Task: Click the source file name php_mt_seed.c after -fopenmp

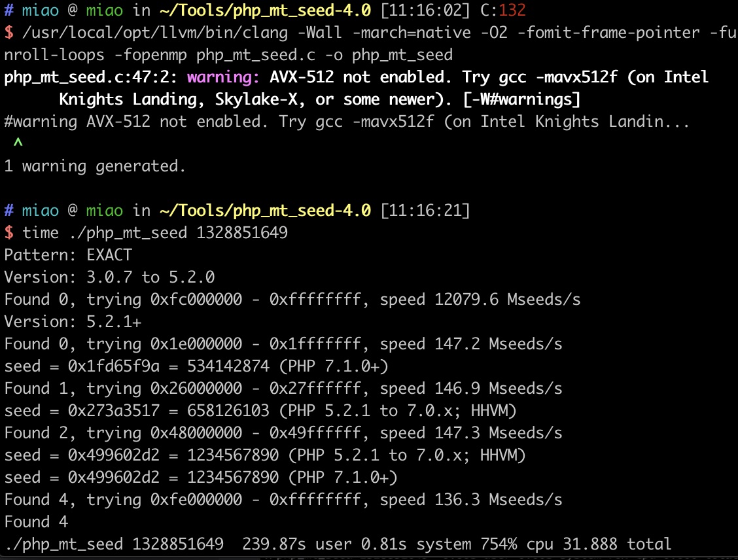Action: point(256,55)
